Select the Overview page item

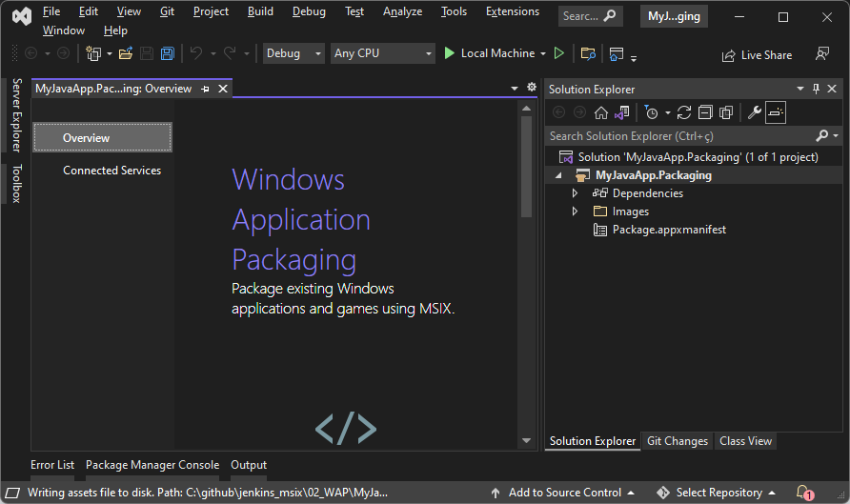103,137
